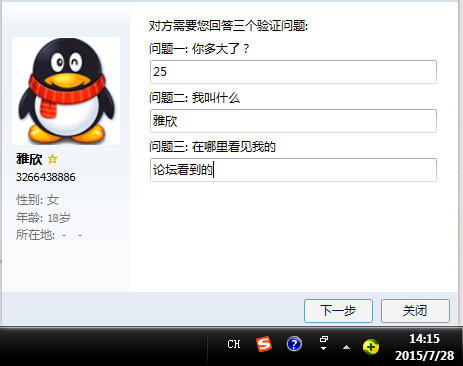
Task: Click the 关闭 button
Action: pyautogui.click(x=415, y=311)
